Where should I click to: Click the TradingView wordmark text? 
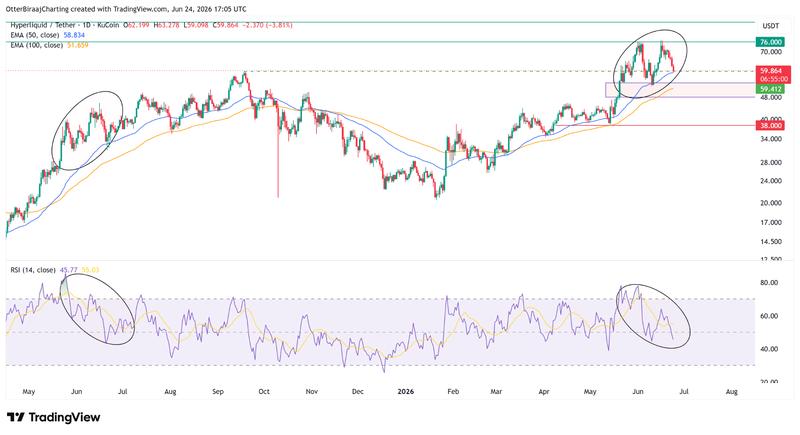pyautogui.click(x=64, y=418)
